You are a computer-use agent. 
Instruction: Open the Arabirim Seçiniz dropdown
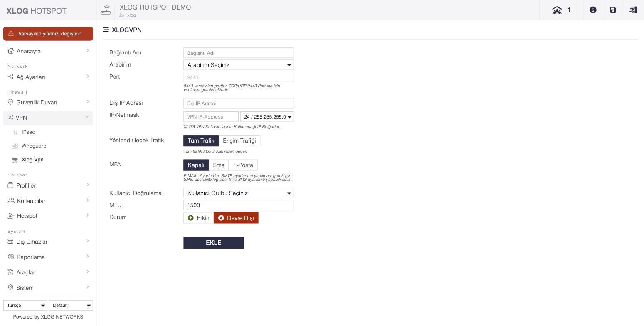pyautogui.click(x=239, y=65)
